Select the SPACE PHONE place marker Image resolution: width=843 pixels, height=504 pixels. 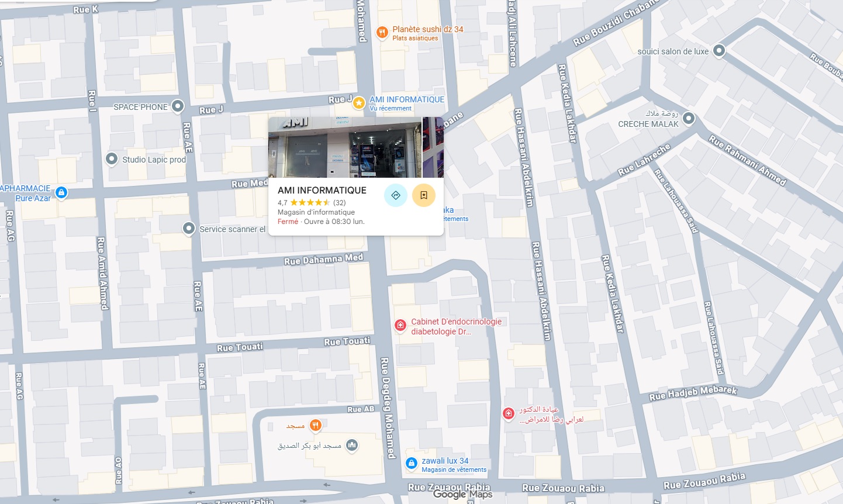pos(177,106)
